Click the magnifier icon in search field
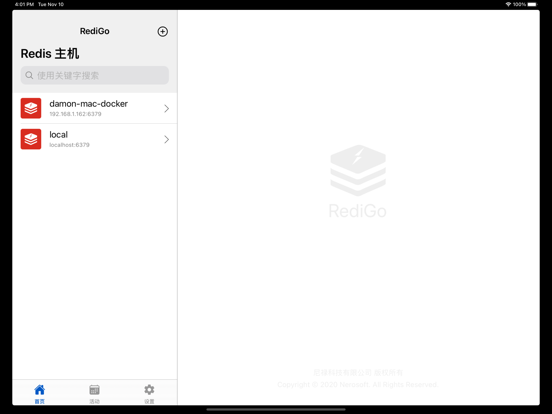552x414 pixels. point(29,75)
